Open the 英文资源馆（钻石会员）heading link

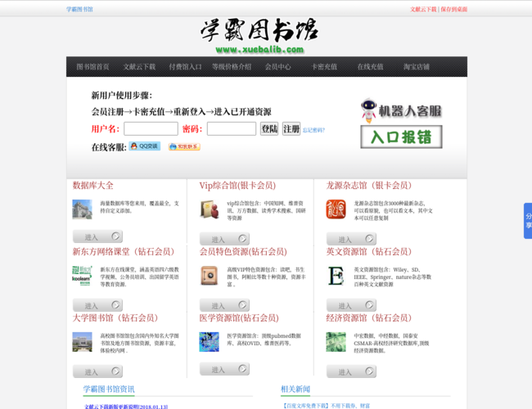pyautogui.click(x=368, y=252)
